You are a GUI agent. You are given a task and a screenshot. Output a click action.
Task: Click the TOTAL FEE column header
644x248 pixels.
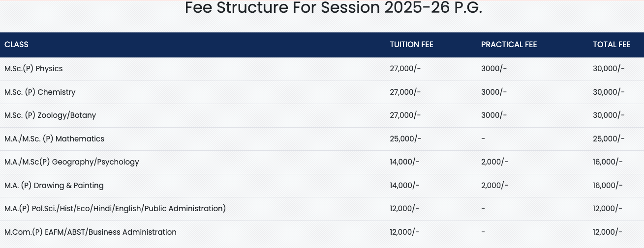coord(611,45)
